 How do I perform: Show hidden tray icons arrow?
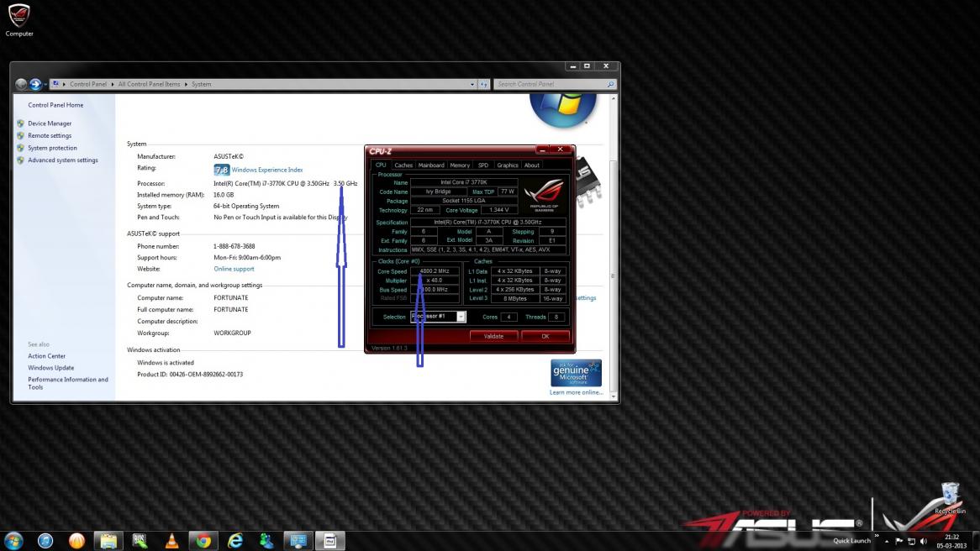[x=886, y=541]
